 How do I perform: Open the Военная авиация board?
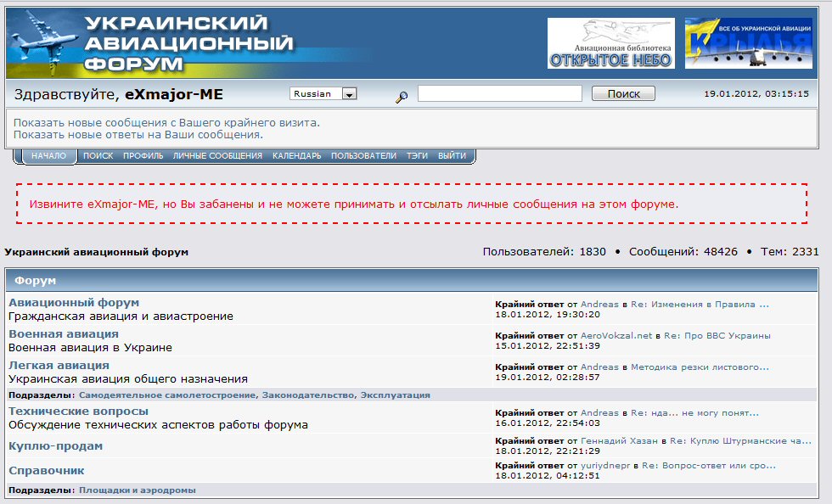64,333
